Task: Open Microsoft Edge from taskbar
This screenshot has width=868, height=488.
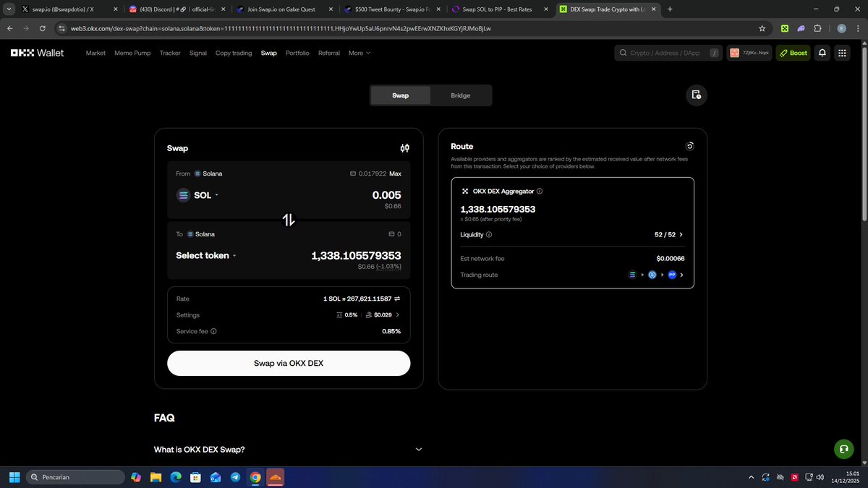Action: [175, 477]
